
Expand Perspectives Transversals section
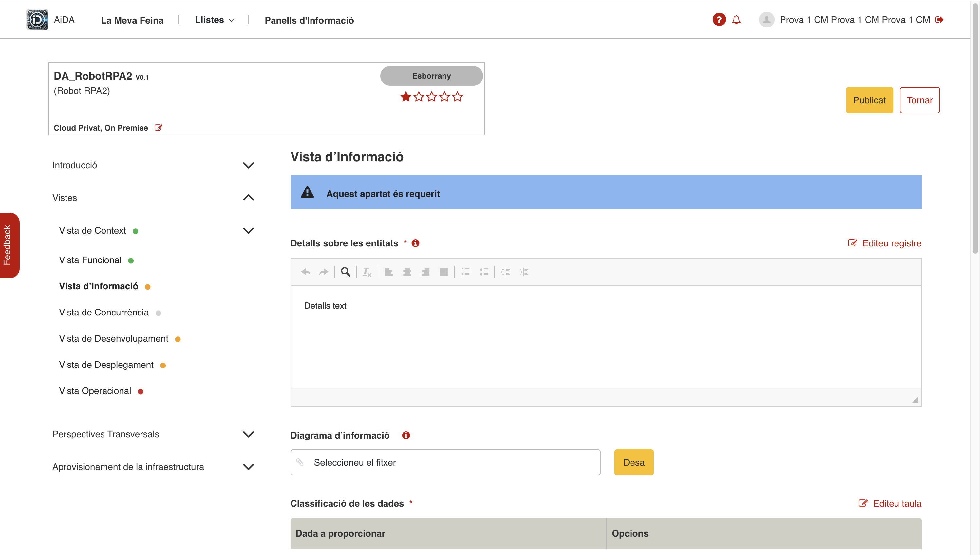pos(248,434)
